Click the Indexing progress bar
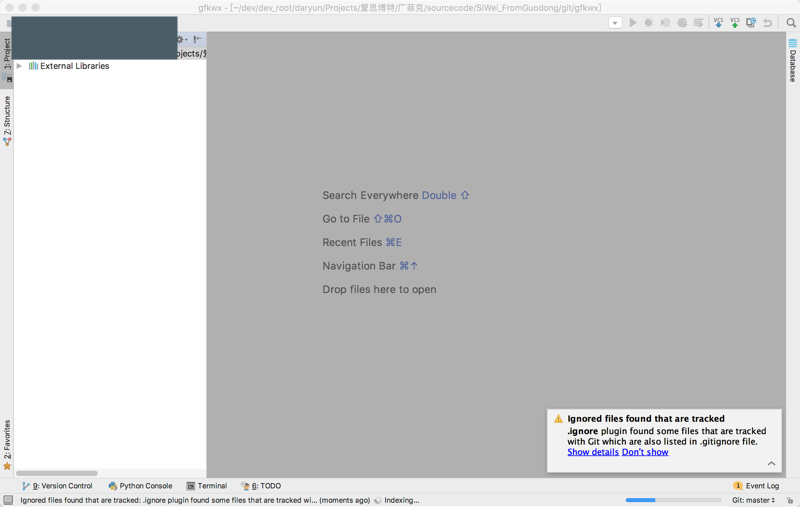 [x=673, y=500]
